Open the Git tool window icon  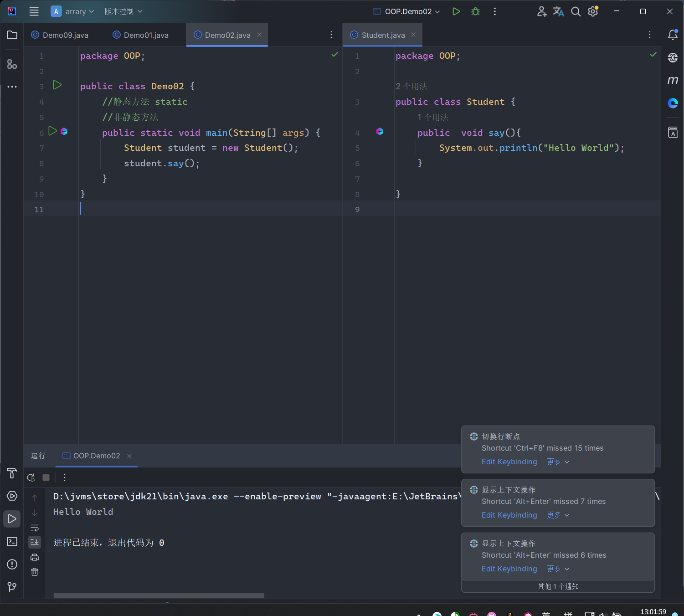pyautogui.click(x=12, y=587)
